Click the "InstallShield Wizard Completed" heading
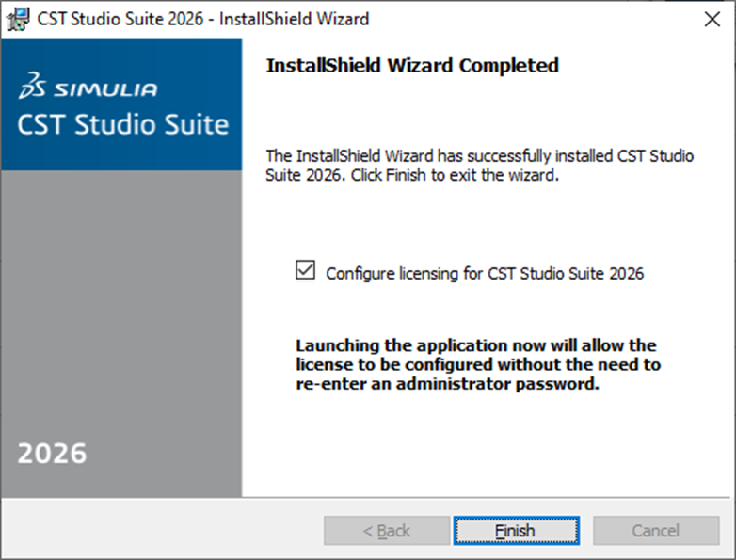736x560 pixels. pyautogui.click(x=412, y=66)
